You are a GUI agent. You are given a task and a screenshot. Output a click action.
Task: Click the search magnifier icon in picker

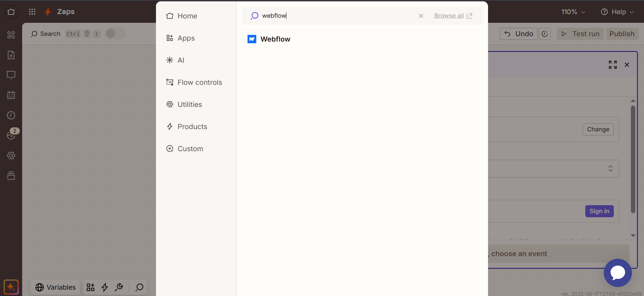pos(254,16)
